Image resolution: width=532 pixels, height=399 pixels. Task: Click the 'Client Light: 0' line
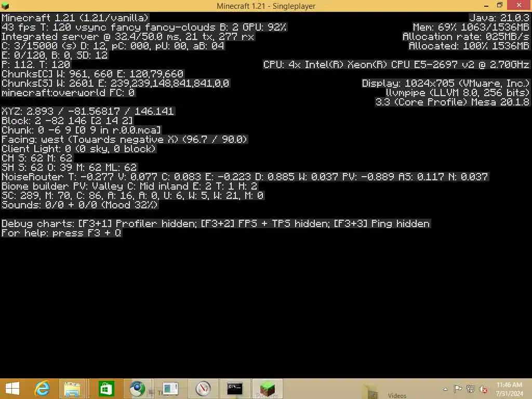(79, 149)
